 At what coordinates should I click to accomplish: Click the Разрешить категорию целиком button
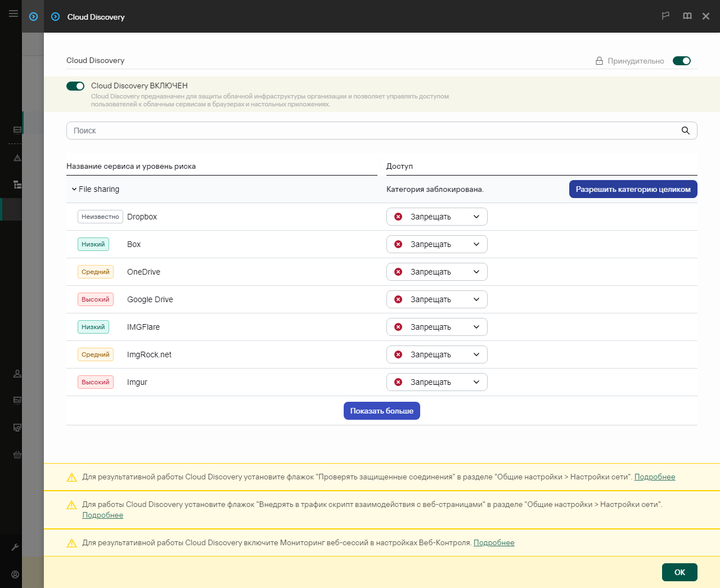633,189
